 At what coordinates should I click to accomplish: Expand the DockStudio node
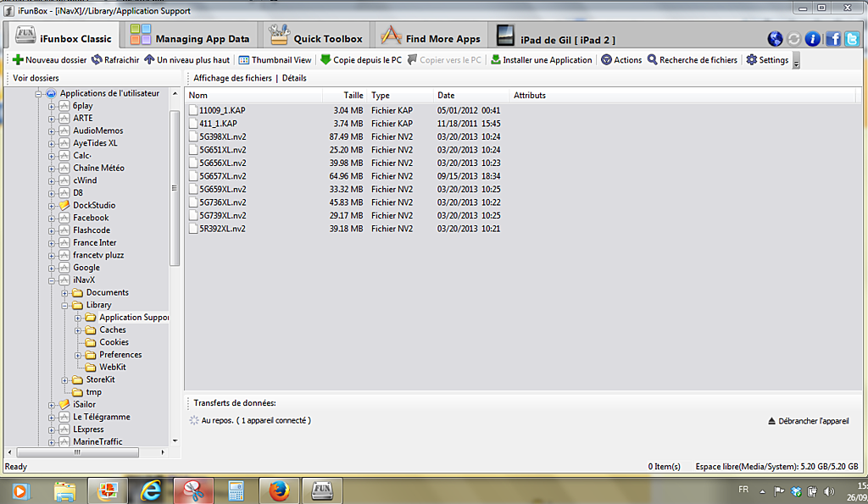click(52, 206)
